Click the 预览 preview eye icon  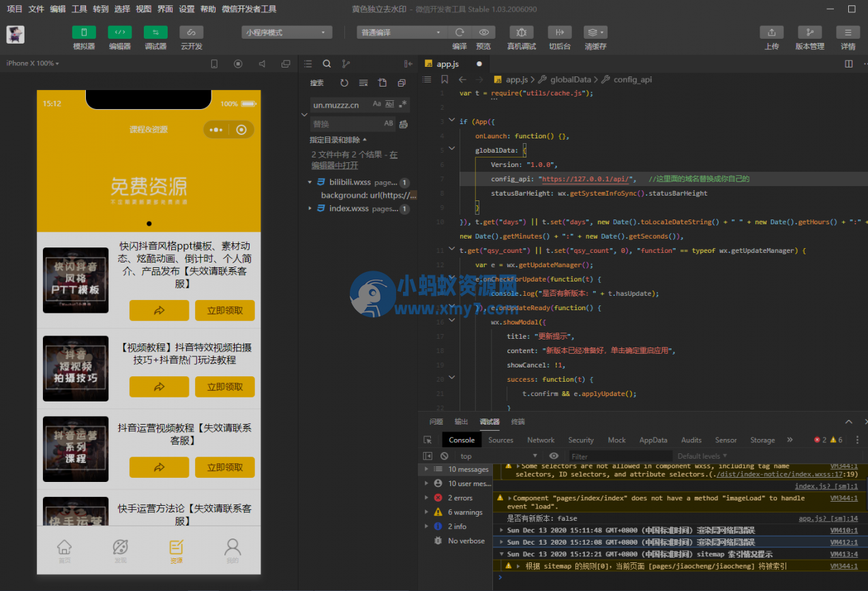coord(483,33)
